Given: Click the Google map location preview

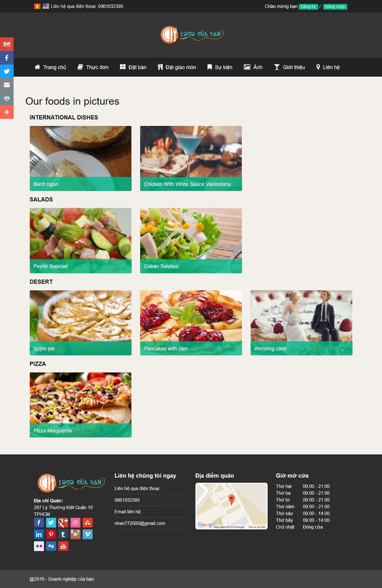Looking at the screenshot, I should 231,506.
